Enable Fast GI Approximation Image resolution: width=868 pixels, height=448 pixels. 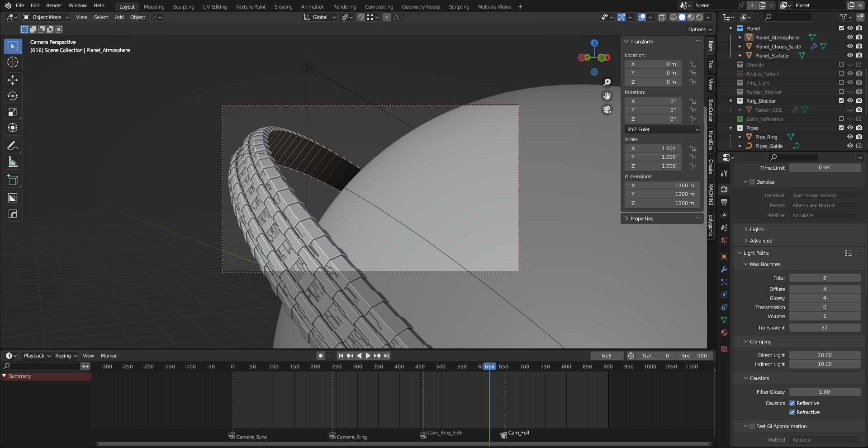click(x=752, y=426)
